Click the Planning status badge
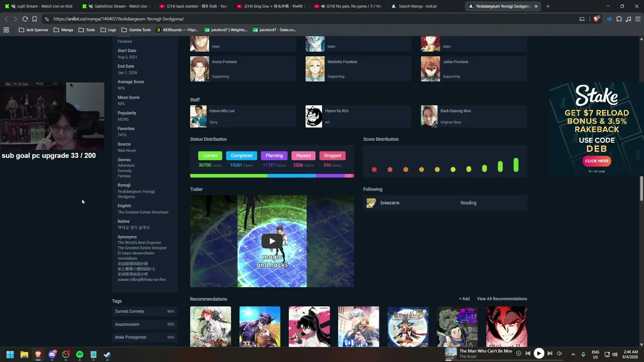Viewport: 644px width, 362px height. 274,155
